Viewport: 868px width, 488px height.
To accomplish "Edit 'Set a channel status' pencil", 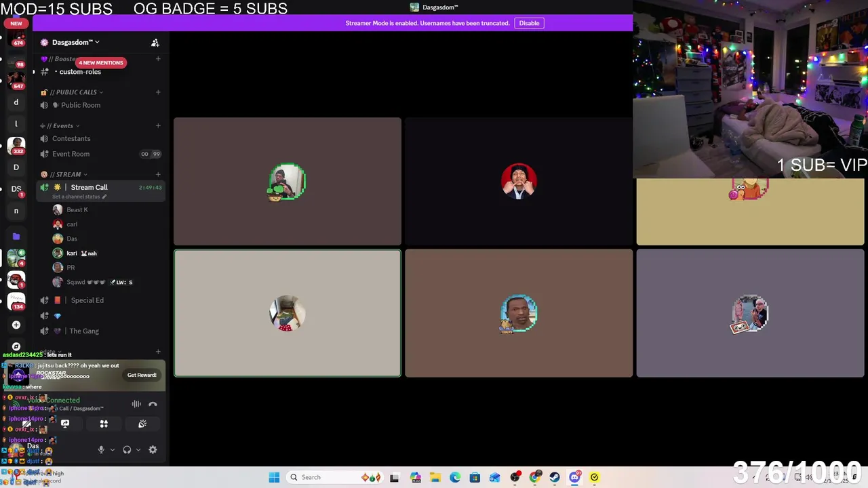I will [104, 197].
